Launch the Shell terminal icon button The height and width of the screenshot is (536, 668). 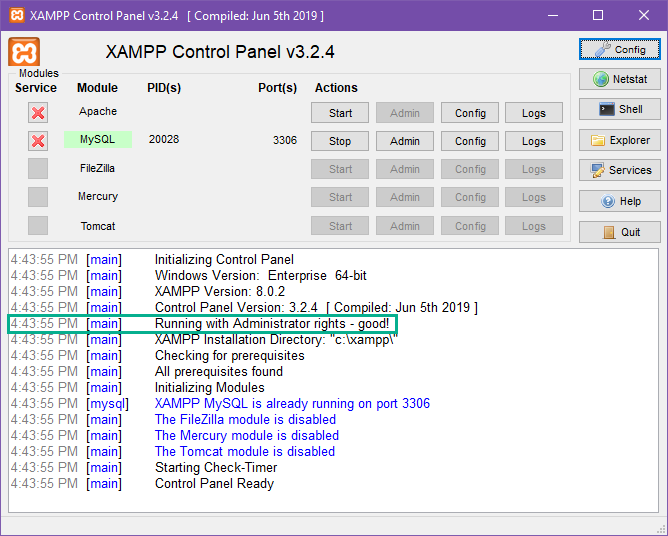point(619,110)
